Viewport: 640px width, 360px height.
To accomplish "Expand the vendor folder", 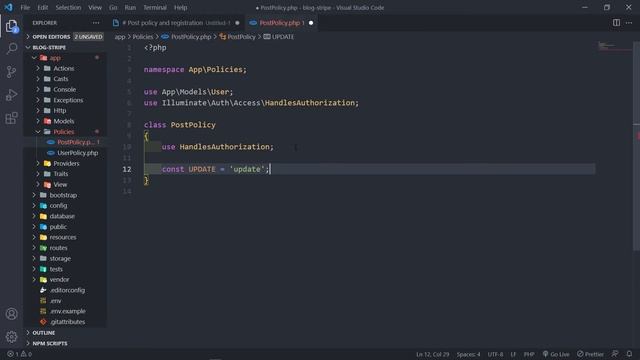I will tap(59, 280).
